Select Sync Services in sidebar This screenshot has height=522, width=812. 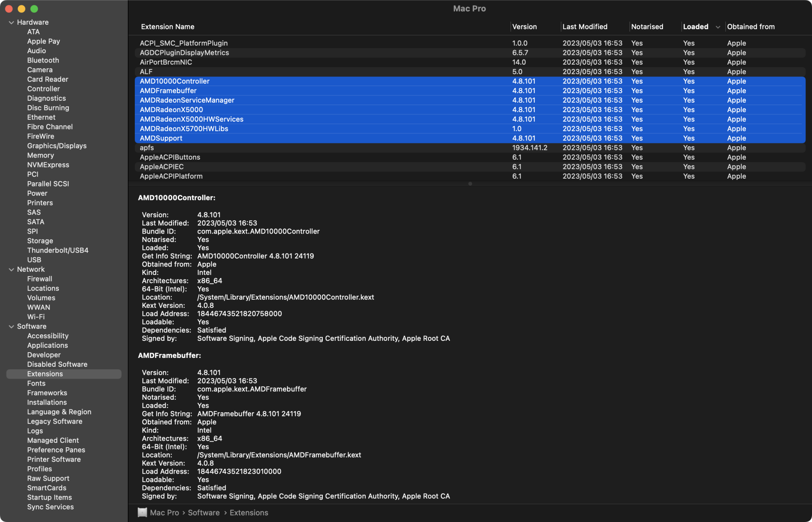(50, 507)
